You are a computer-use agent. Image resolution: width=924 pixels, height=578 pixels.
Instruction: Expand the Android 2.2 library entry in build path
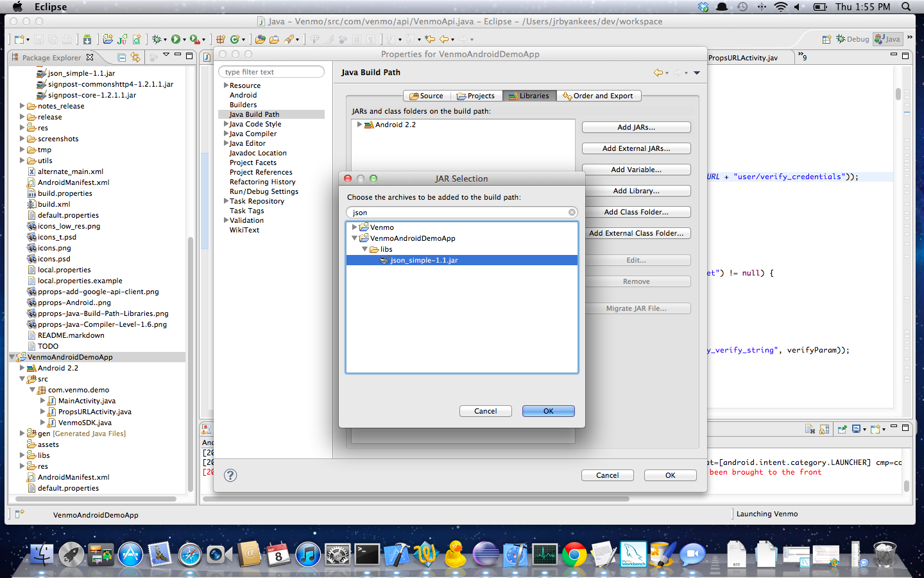(360, 125)
